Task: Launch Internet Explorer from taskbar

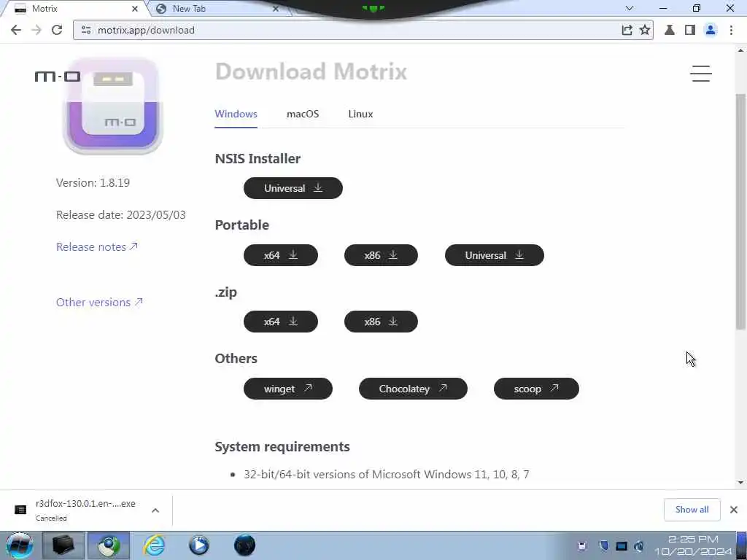Action: [x=155, y=545]
